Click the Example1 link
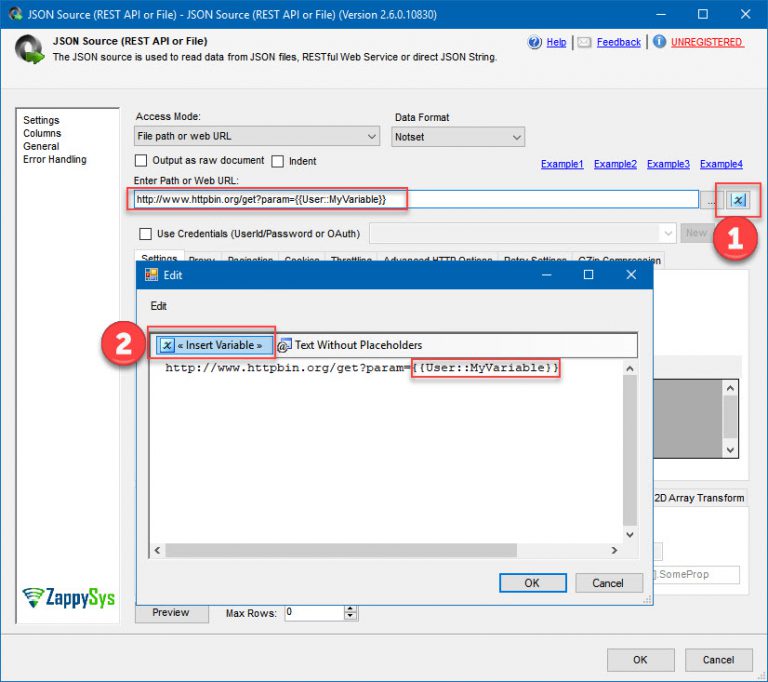768x682 pixels. click(x=562, y=164)
